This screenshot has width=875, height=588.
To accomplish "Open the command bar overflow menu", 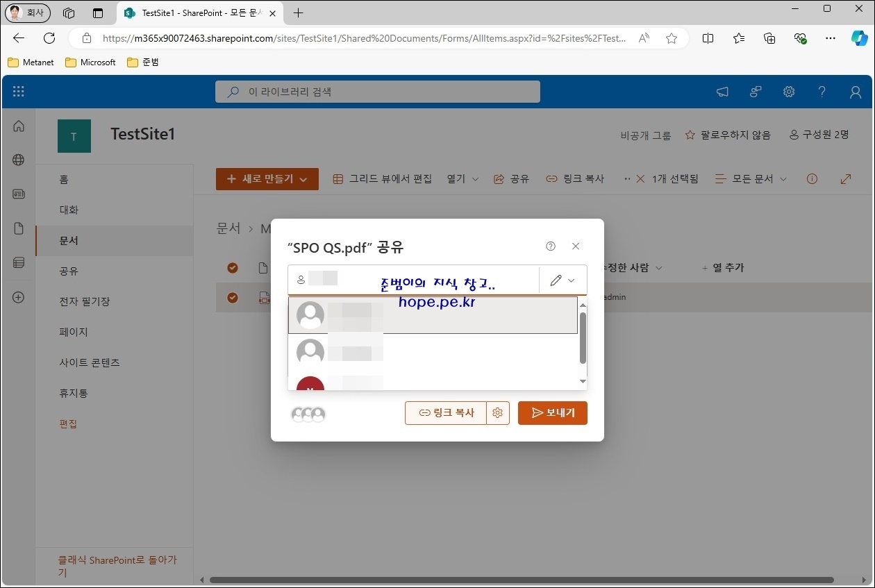I will coord(627,178).
